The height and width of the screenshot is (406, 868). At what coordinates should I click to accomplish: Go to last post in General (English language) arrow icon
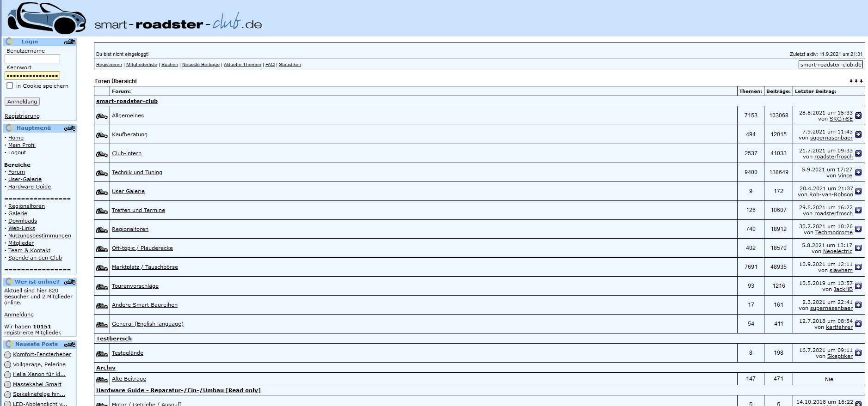pos(858,324)
